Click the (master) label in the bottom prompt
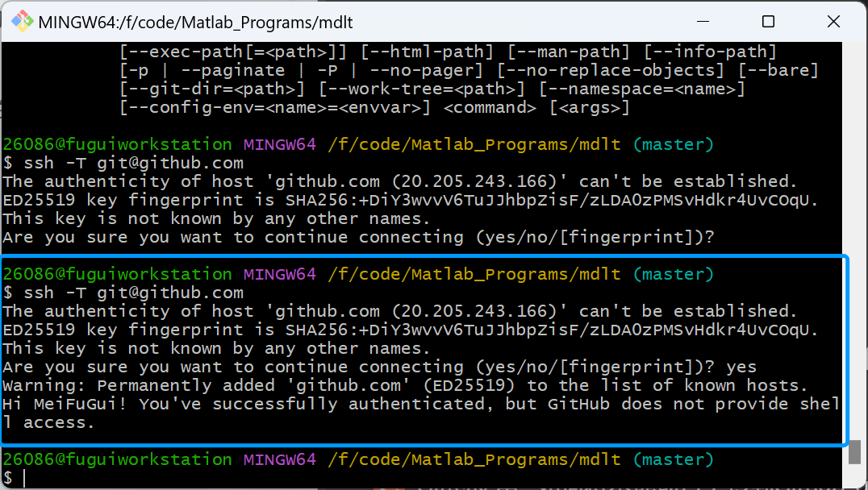The image size is (868, 490). pyautogui.click(x=674, y=460)
